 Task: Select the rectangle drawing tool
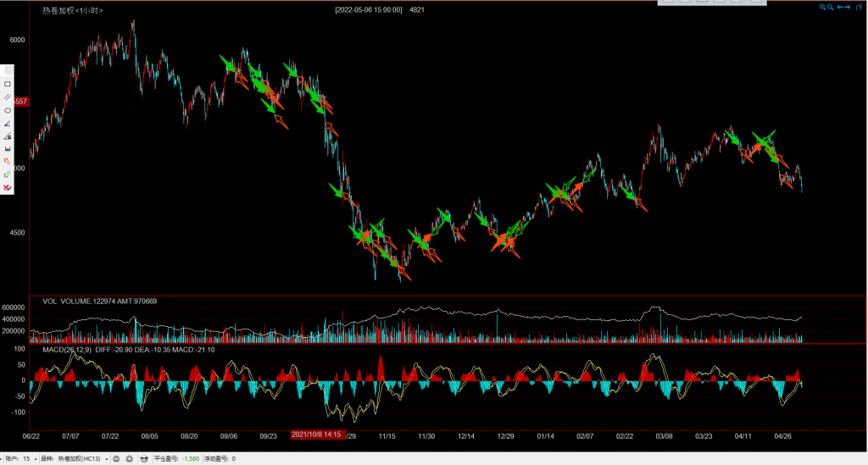pos(8,84)
